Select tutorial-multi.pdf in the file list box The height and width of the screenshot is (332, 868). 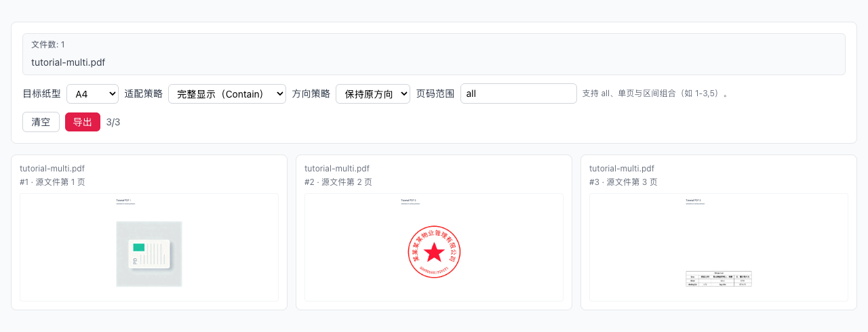(x=68, y=62)
